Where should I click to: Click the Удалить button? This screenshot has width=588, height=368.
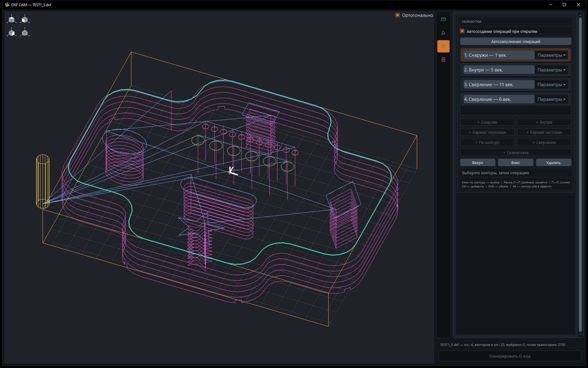tap(553, 163)
